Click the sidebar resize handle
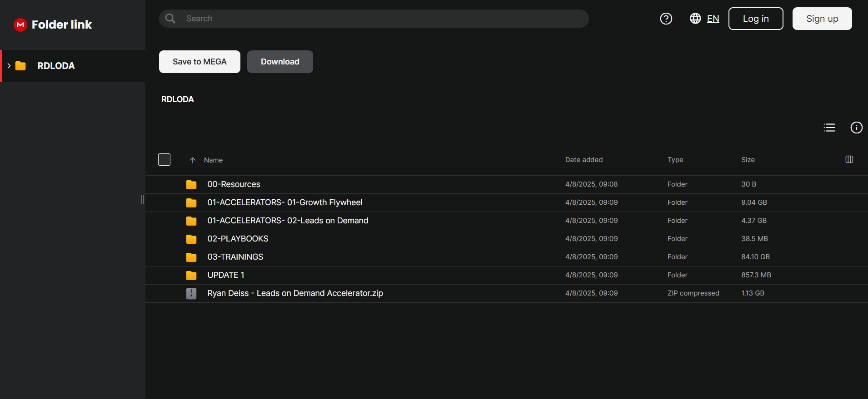Screen dimensions: 868x399 (143, 200)
